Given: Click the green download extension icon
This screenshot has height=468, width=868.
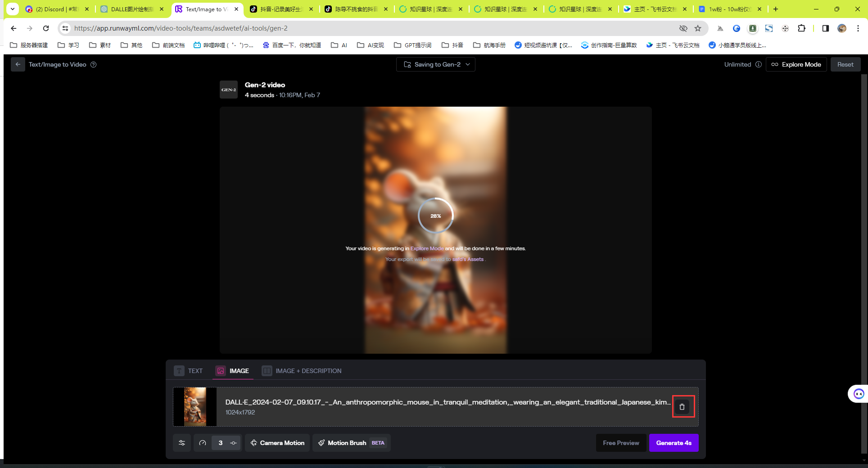Looking at the screenshot, I should (752, 28).
